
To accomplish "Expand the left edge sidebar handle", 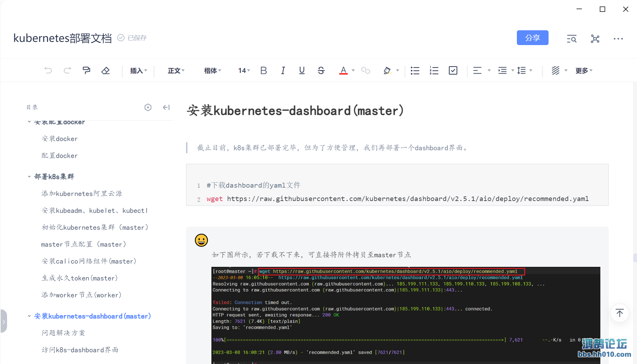I will tap(4, 321).
